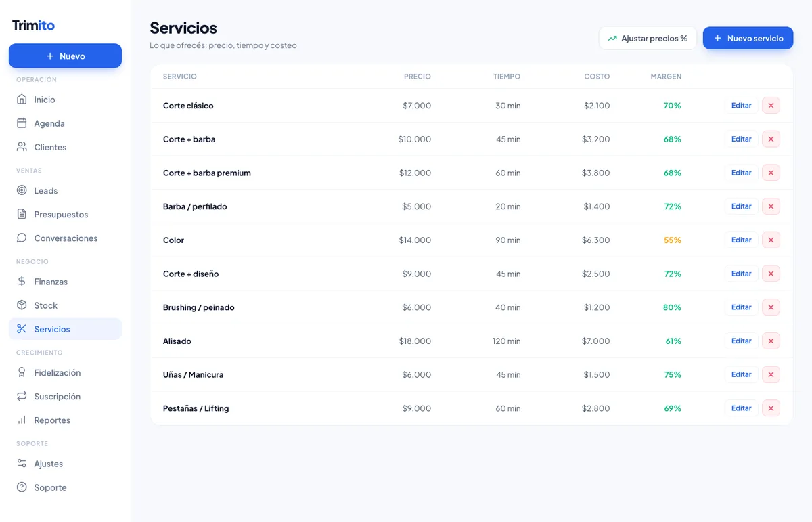Click the Soporte question mark icon

(22, 487)
